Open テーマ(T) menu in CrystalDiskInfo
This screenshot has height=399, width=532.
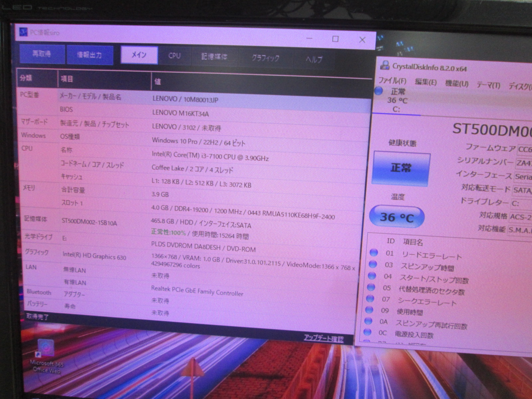pyautogui.click(x=488, y=85)
